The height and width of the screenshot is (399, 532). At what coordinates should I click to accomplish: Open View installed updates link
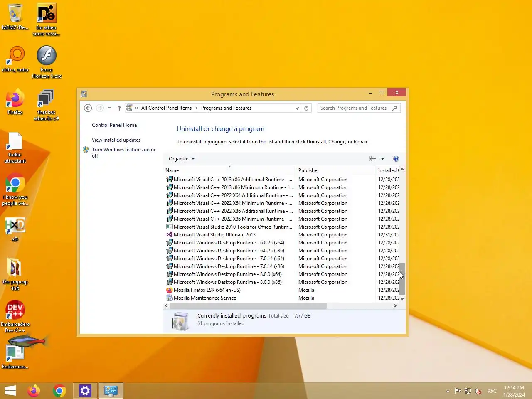click(116, 140)
